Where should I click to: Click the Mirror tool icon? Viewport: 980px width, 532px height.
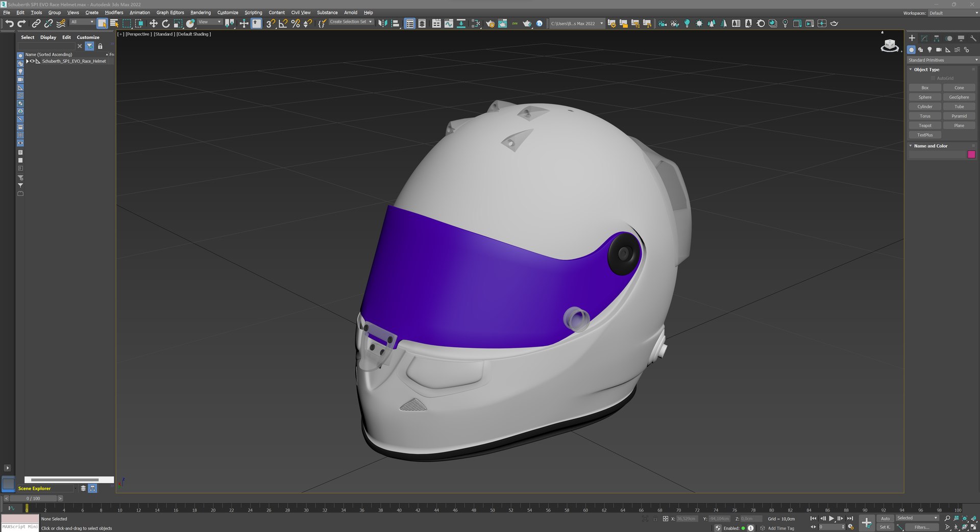tap(382, 23)
